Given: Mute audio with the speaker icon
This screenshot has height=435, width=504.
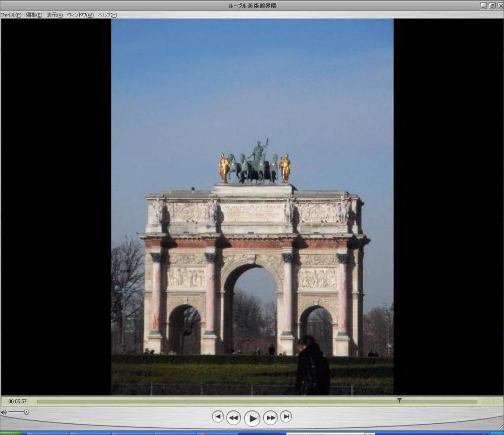Looking at the screenshot, I should coord(3,412).
